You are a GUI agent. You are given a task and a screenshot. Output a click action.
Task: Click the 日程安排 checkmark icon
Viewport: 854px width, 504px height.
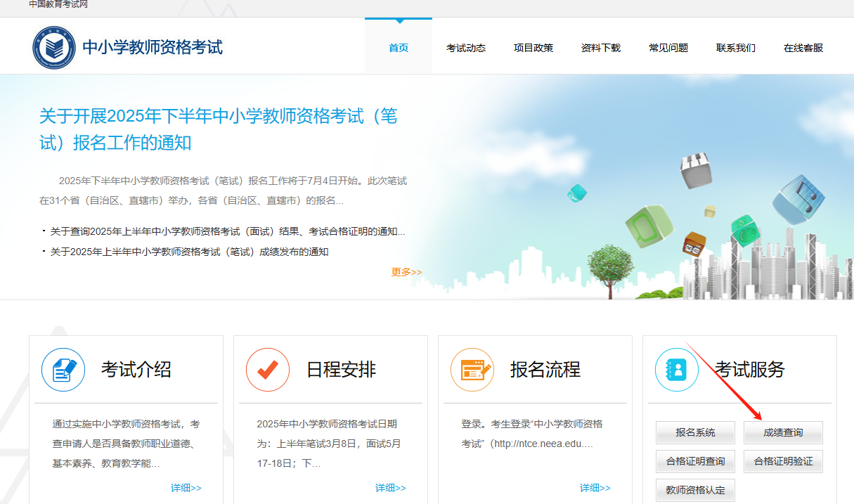tap(268, 370)
